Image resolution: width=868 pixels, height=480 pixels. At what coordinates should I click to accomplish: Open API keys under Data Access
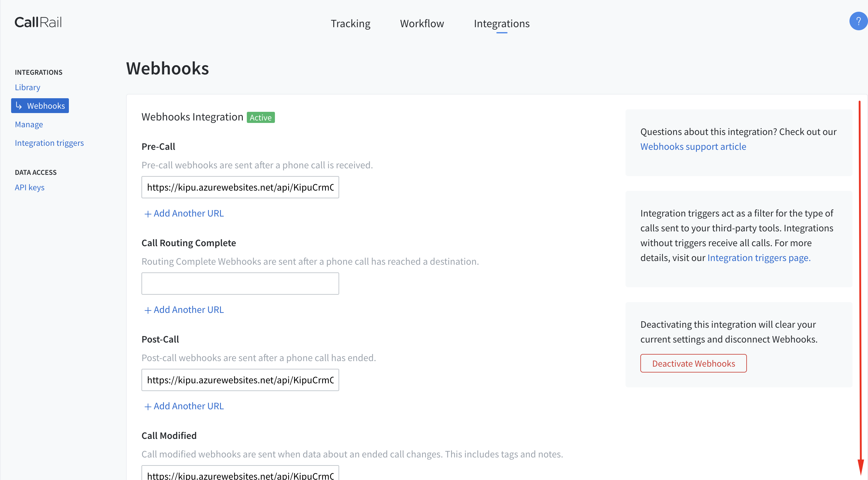[29, 187]
